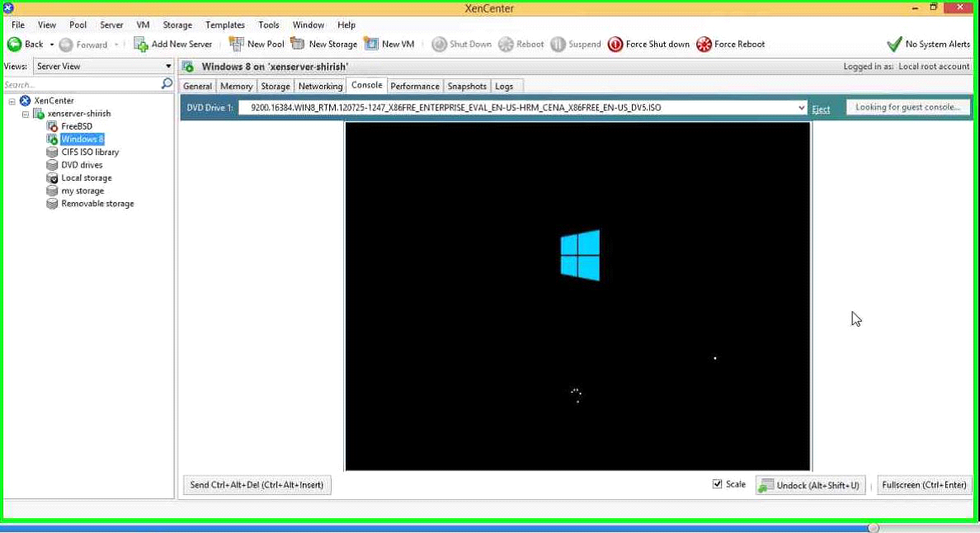Click the Looking for guest console button

908,107
